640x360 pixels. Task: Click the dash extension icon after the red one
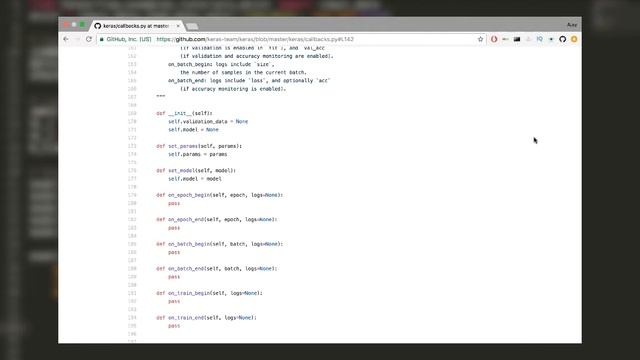point(505,39)
